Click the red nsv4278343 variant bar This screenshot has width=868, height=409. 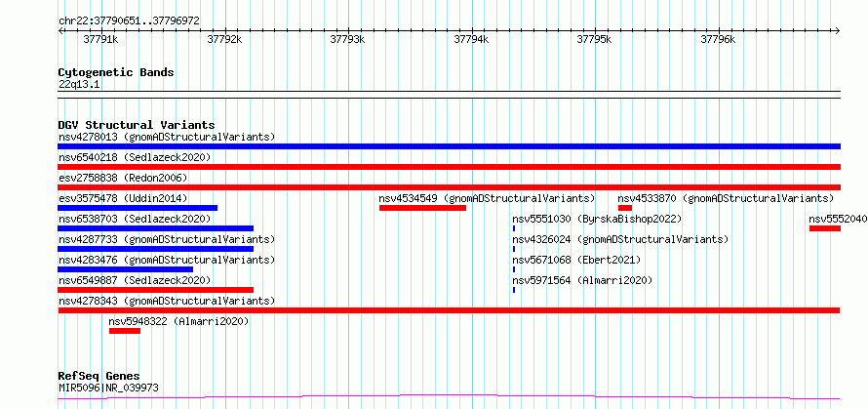point(449,310)
